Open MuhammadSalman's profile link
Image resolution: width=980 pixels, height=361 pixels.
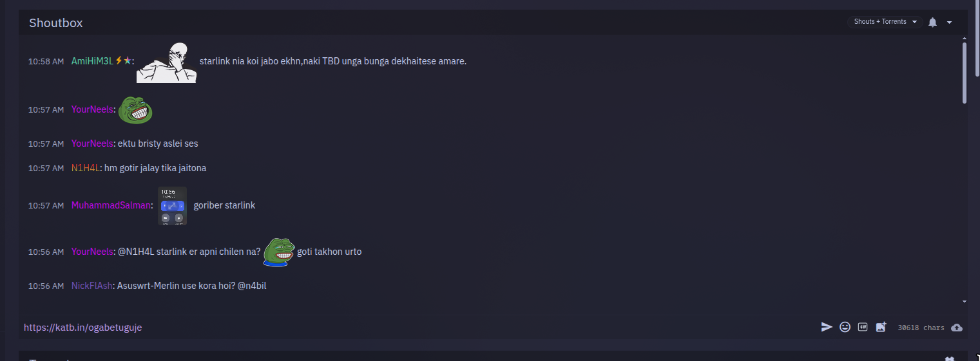coord(111,205)
